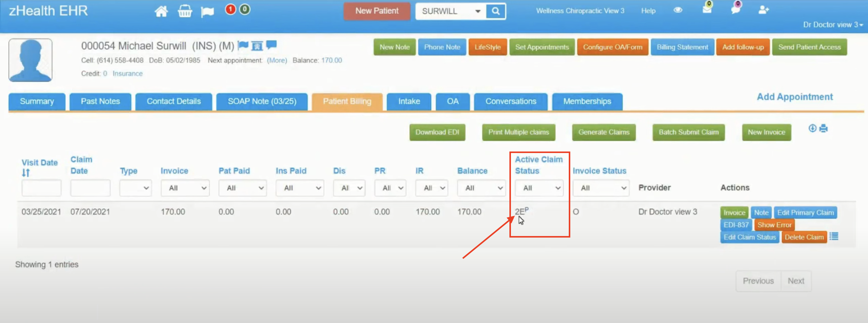Click the Show Error button
Screen dimensions: 868x323
[x=774, y=225]
